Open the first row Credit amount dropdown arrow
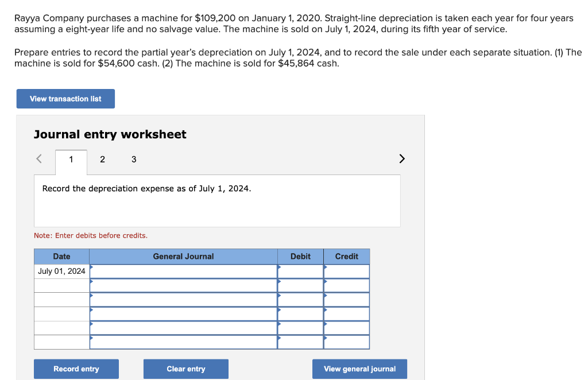 point(325,267)
